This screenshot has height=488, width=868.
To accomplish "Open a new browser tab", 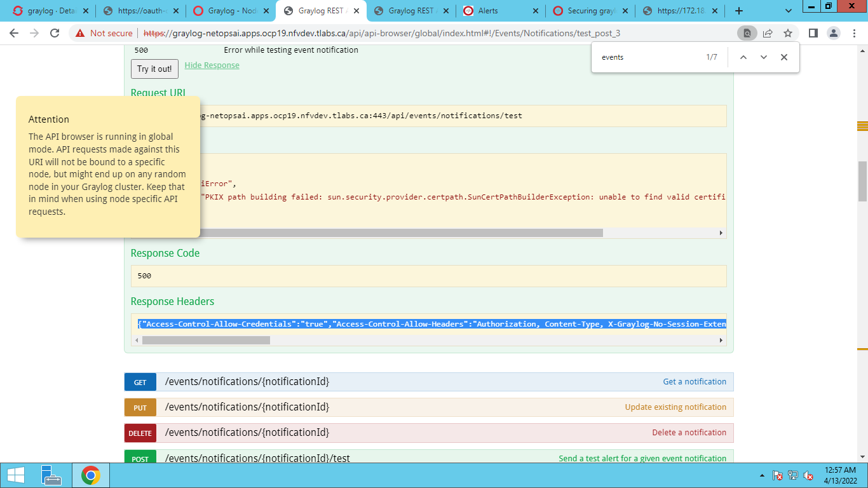I will [739, 11].
